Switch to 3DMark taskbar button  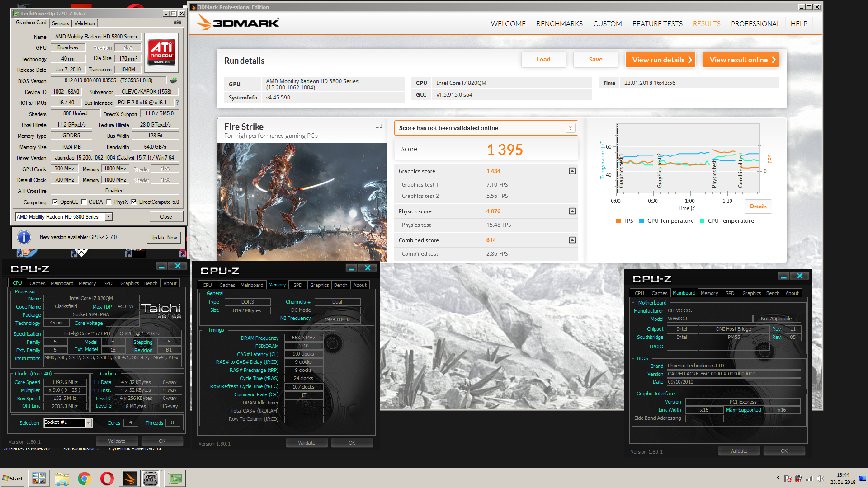130,479
